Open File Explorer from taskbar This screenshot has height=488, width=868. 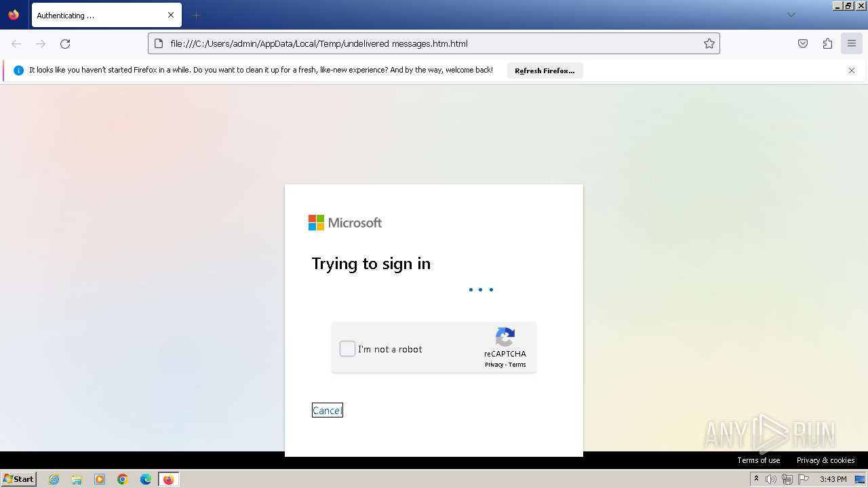click(77, 479)
